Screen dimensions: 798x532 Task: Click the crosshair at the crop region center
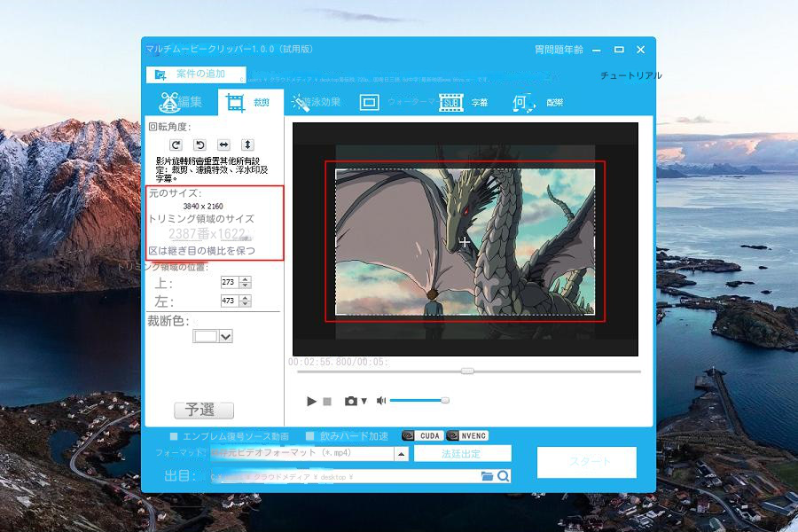coord(464,242)
